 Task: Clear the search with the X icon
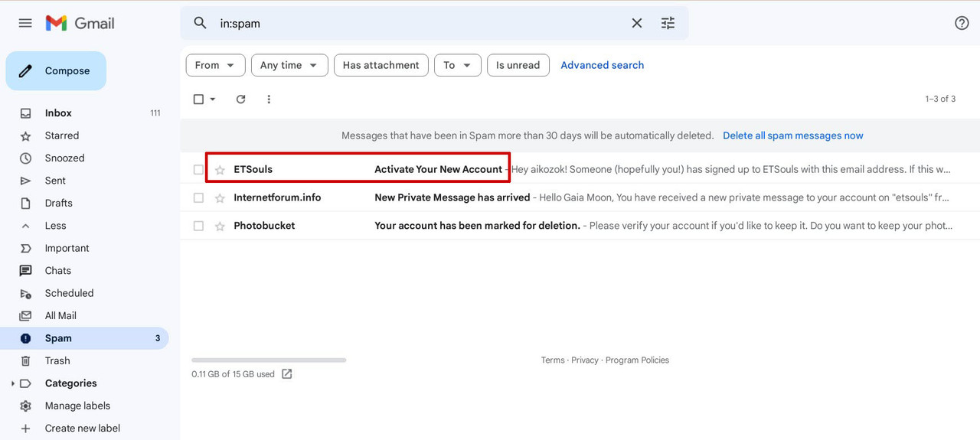pyautogui.click(x=637, y=23)
